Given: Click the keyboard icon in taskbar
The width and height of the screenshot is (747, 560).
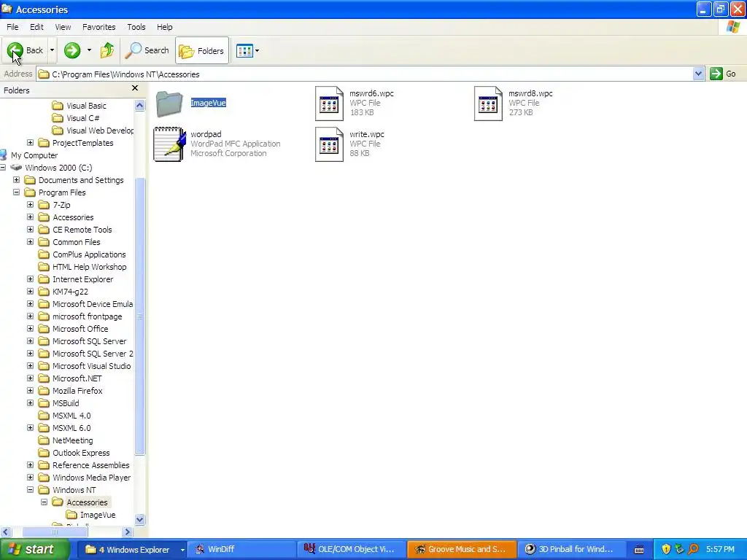Looking at the screenshot, I should tap(639, 550).
